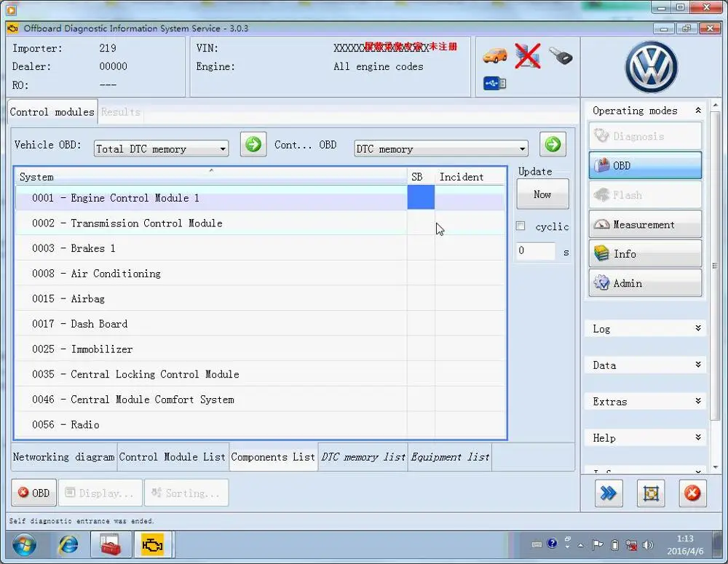
Task: Select 0056 - Radio row
Action: coord(260,424)
